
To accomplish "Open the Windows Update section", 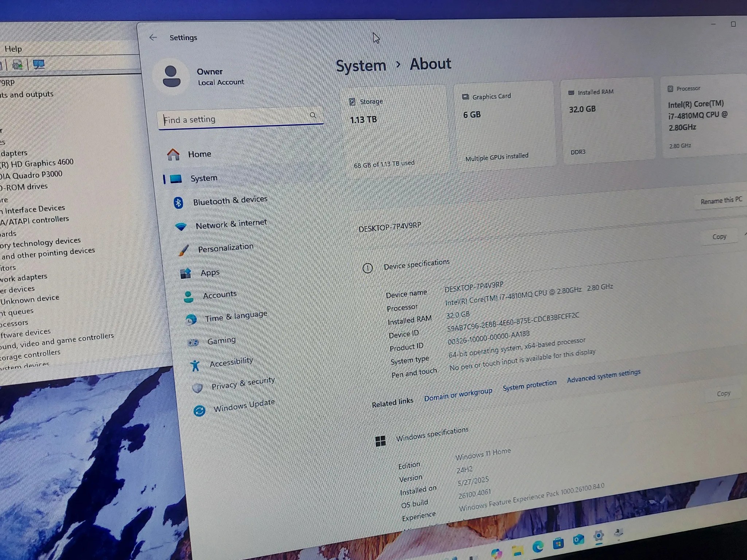I will (243, 406).
